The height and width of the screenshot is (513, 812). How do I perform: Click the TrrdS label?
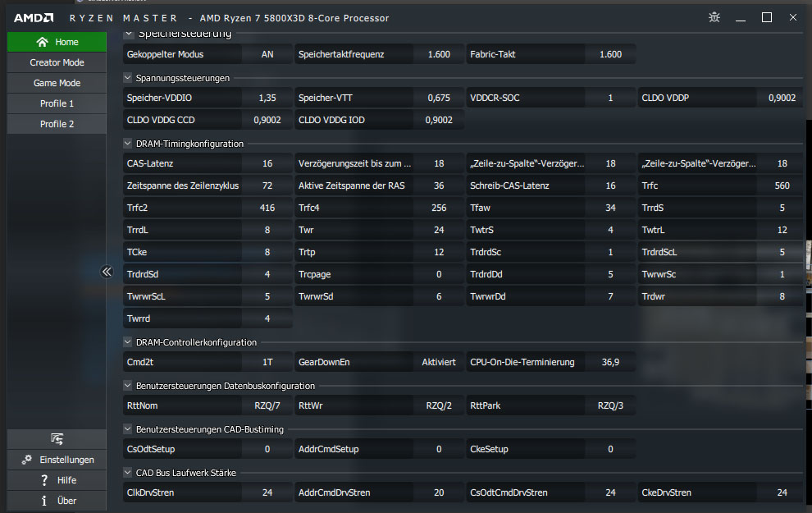coord(653,208)
